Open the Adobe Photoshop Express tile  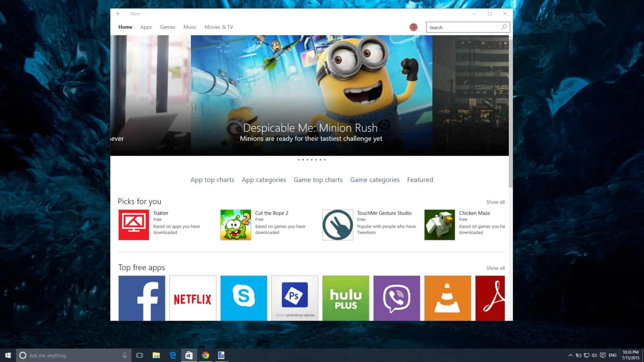295,298
